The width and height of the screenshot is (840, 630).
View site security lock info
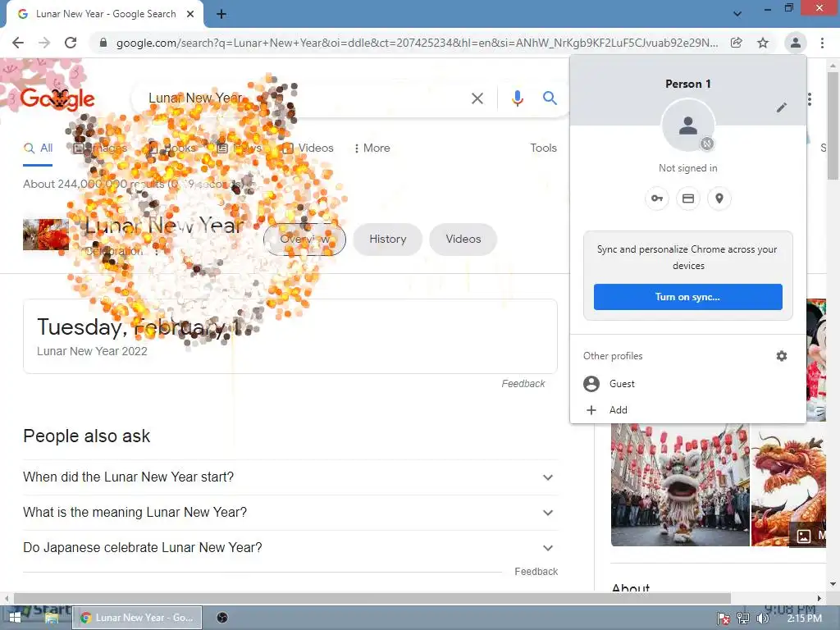(x=103, y=43)
